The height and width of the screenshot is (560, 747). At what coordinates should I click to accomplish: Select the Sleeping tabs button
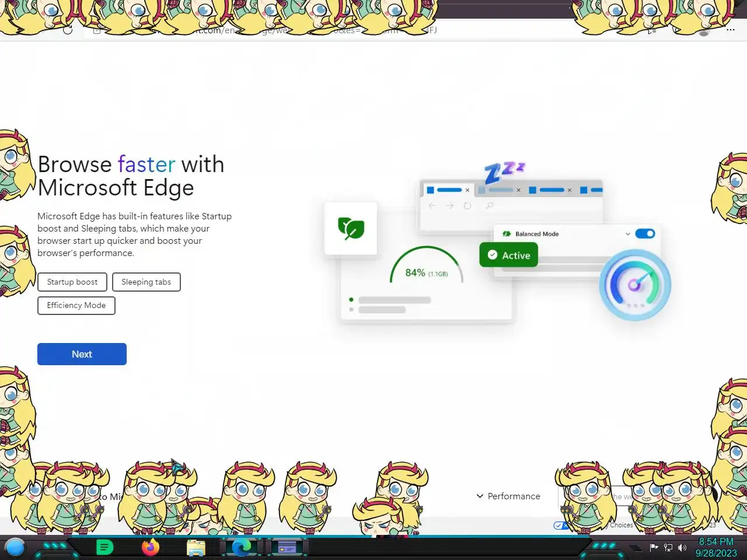(146, 282)
